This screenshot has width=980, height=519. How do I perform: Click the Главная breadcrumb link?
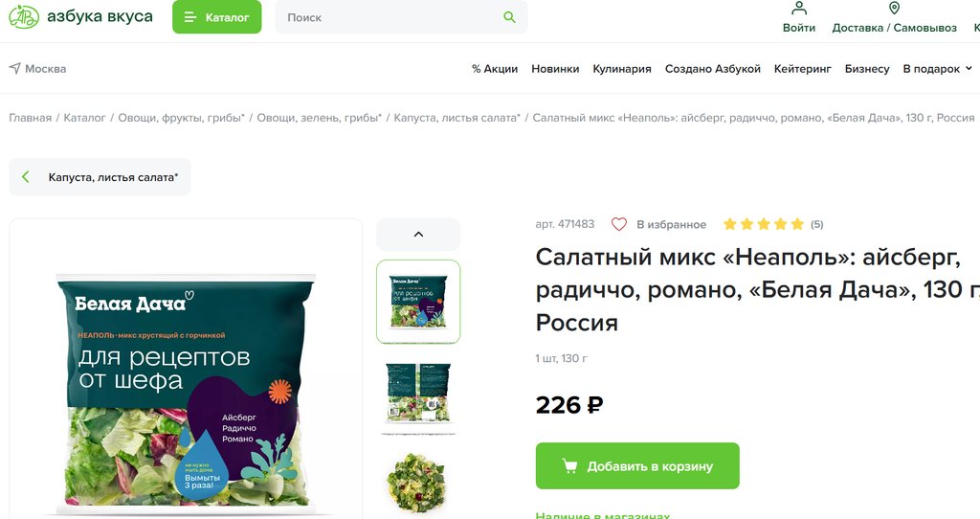(30, 118)
